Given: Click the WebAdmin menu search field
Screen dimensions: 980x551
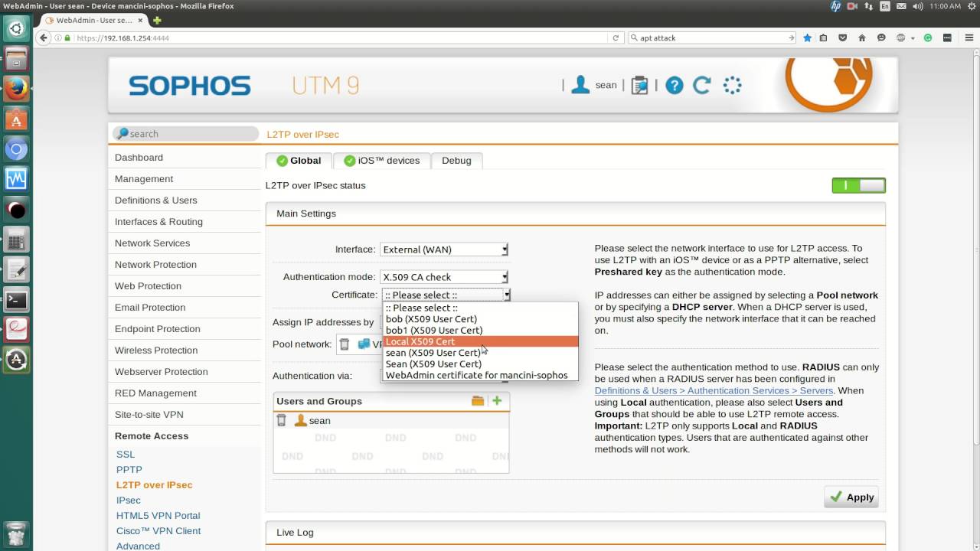Looking at the screenshot, I should [x=186, y=134].
